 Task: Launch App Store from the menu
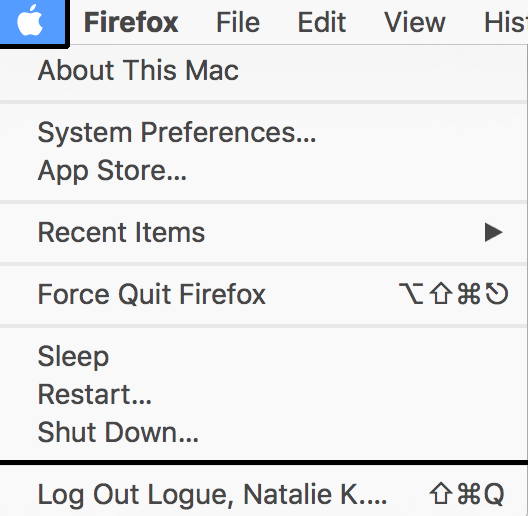pos(112,171)
